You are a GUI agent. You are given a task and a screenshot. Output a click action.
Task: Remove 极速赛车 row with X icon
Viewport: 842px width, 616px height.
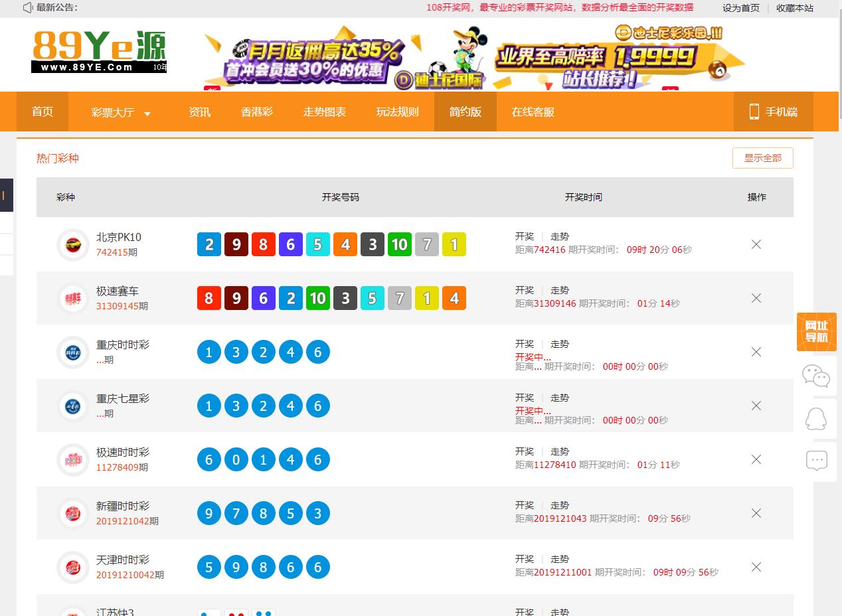point(756,298)
